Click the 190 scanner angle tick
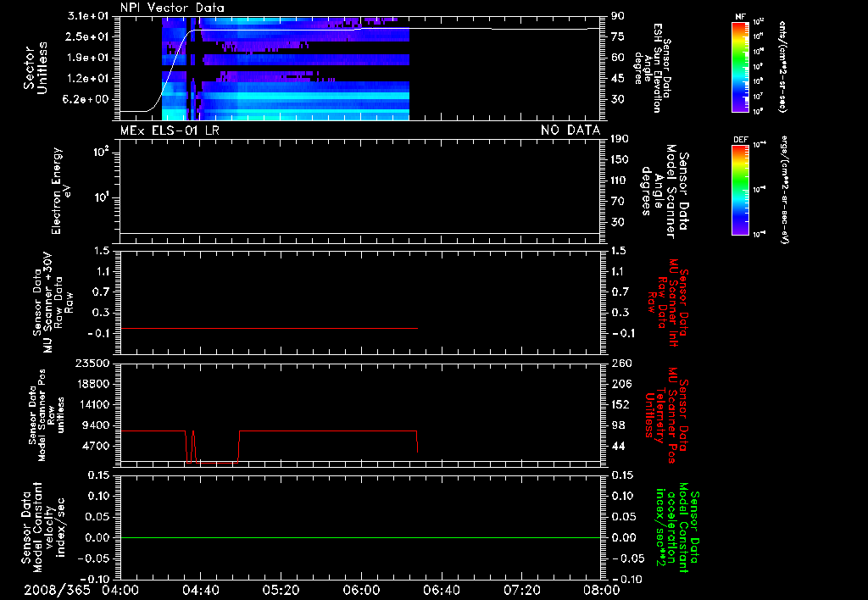 click(x=620, y=139)
